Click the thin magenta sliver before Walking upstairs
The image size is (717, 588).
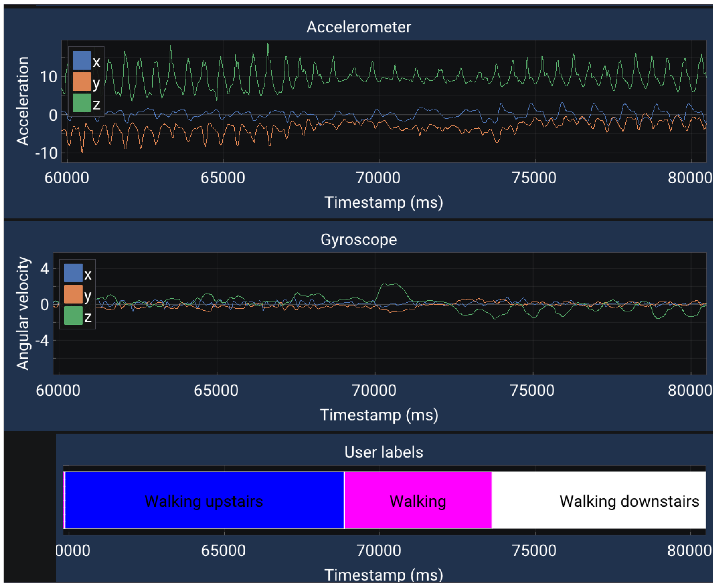[x=64, y=501]
